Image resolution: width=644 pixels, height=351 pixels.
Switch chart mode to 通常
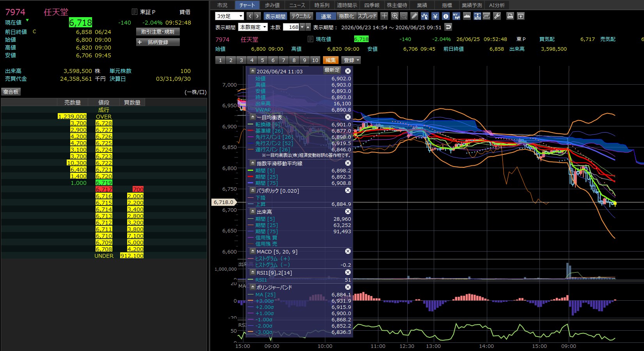coord(326,16)
